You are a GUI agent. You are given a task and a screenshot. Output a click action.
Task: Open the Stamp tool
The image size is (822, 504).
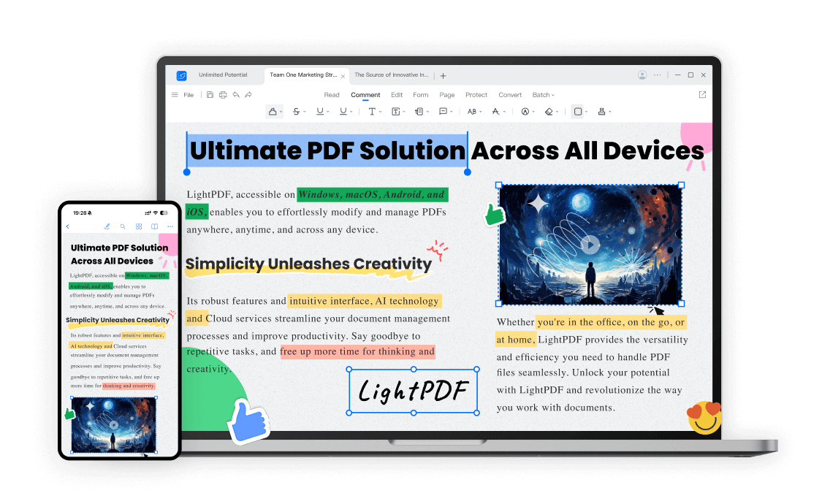602,111
